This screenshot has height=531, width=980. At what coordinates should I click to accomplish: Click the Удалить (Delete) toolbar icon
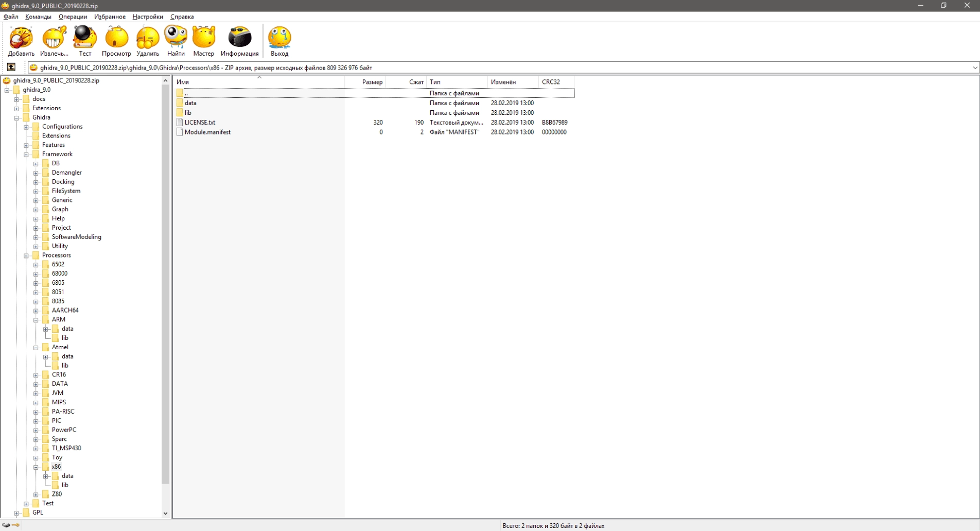click(148, 41)
